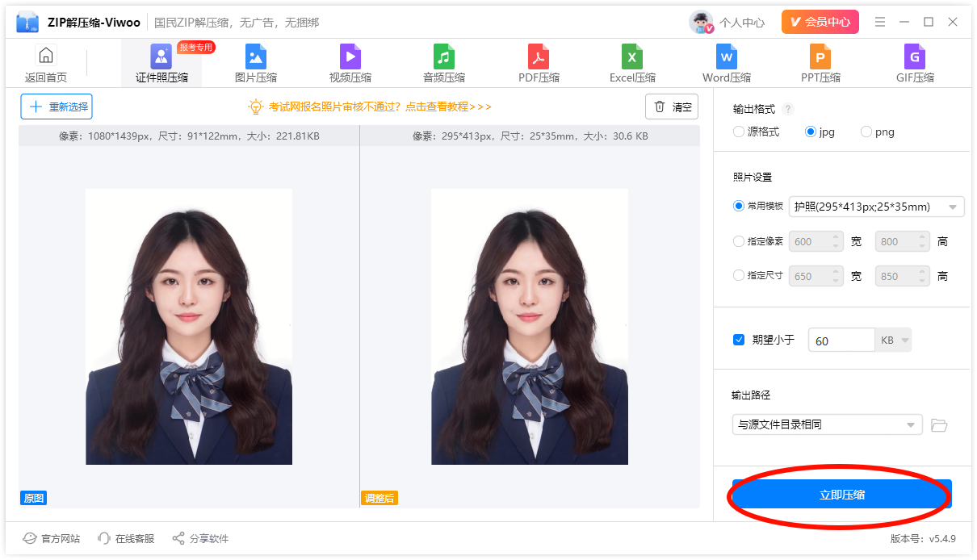Open the 考试网报名照片审核不通过 tutorial link

tap(379, 107)
